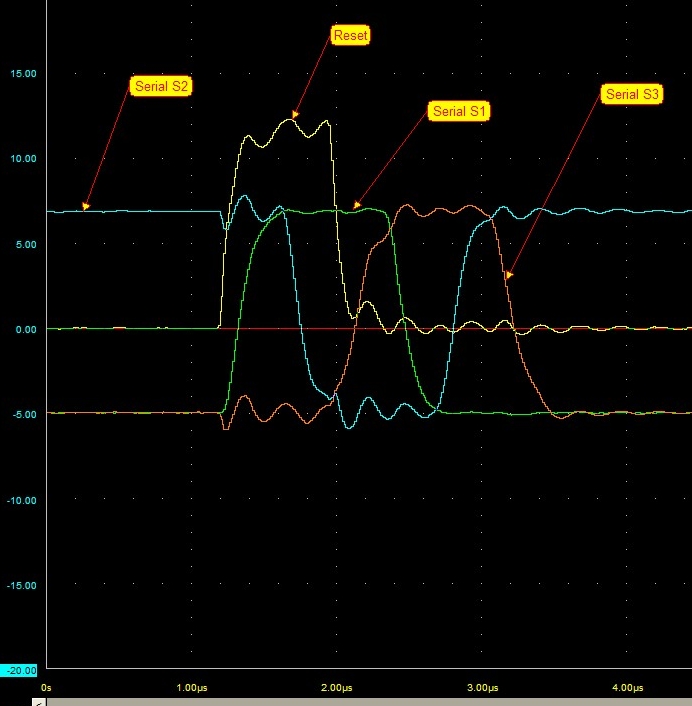Viewport: 692px width, 706px height.
Task: Click the 3.00µs time axis label
Action: pyautogui.click(x=482, y=688)
